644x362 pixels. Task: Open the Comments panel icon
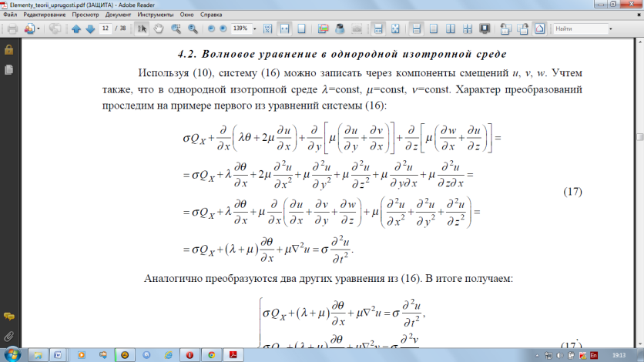[8, 317]
